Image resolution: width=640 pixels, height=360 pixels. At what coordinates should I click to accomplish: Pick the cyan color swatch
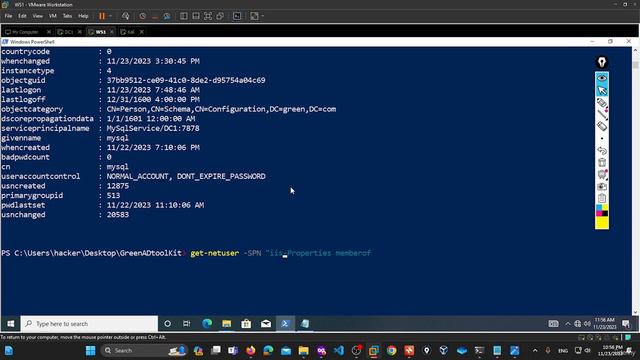click(x=599, y=208)
